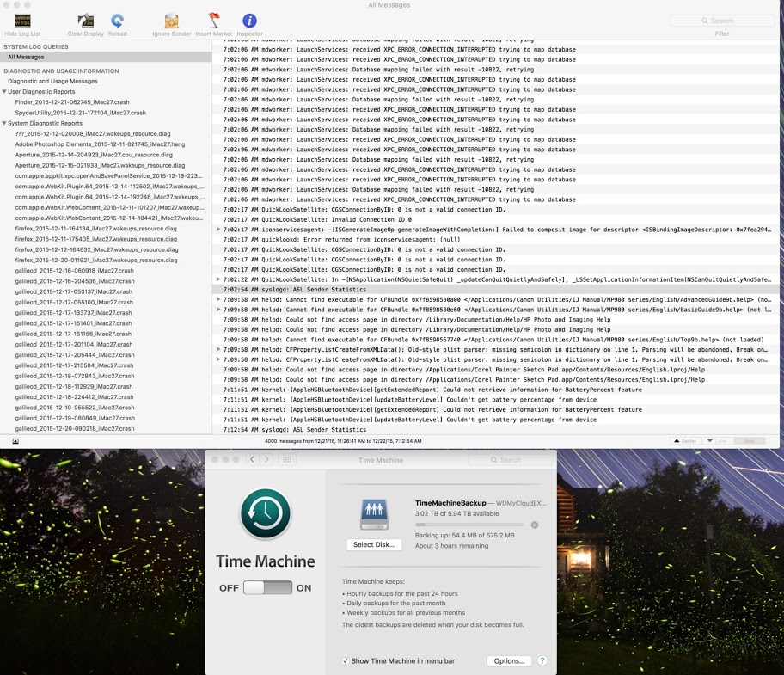This screenshot has height=675, width=784.
Task: Click the Hide Log List icon
Action: point(22,21)
